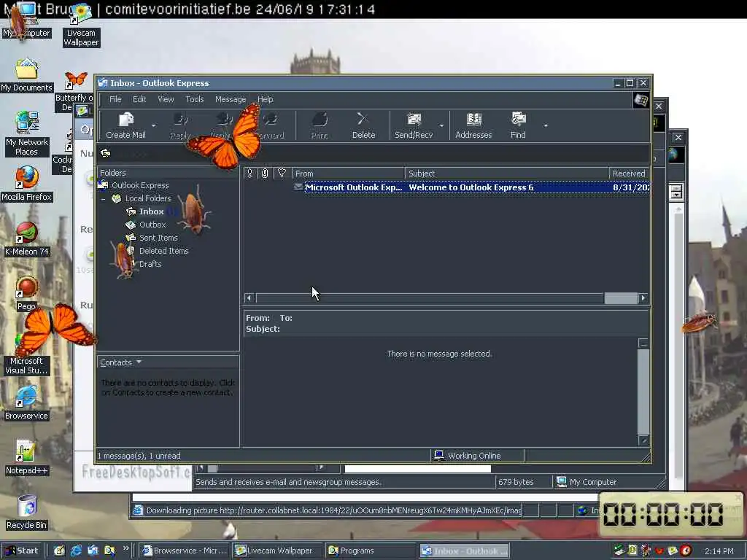Open the Send/Recv dropdown arrow
747x560 pixels.
(441, 125)
